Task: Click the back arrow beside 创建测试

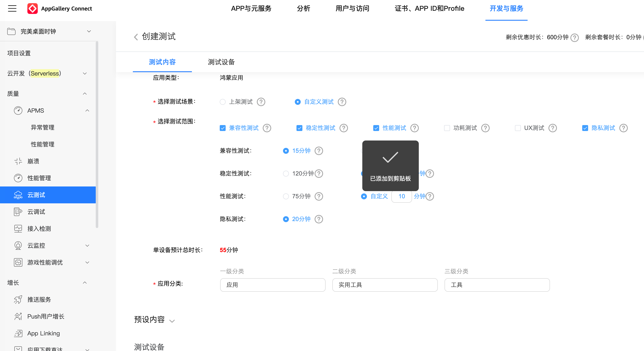Action: (136, 37)
